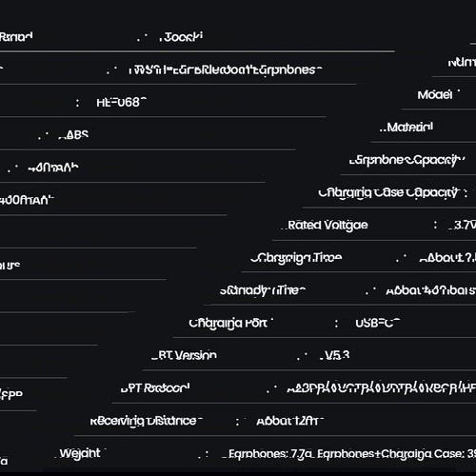Select the V5.3 version value
This screenshot has height=476, width=476.
pos(337,355)
